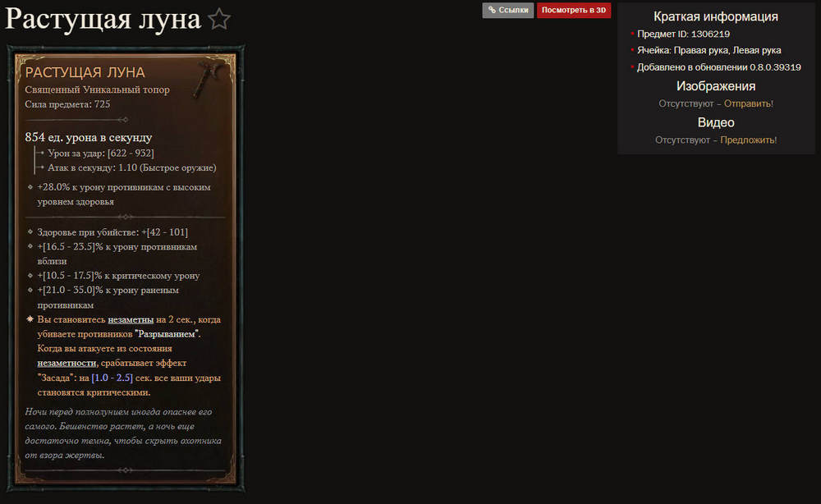Follow the Предложить! link under Видео
Screen dimensions: 821x504
(748, 140)
